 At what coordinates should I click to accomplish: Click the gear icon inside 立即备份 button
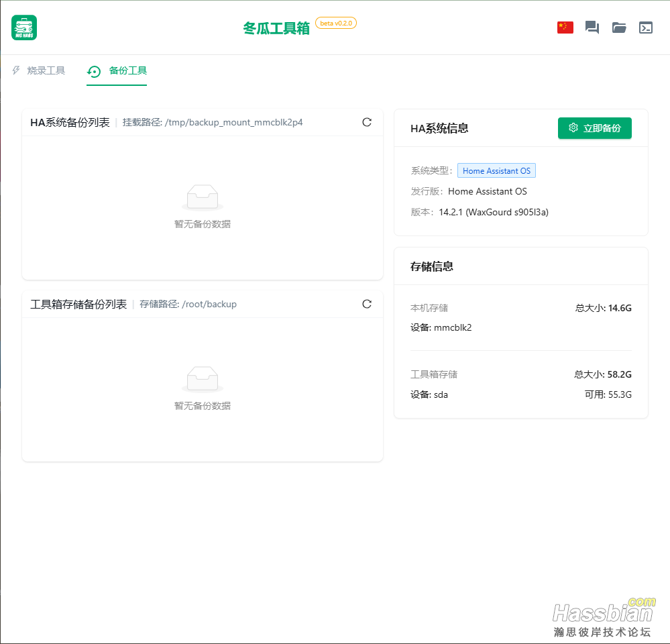coord(573,127)
